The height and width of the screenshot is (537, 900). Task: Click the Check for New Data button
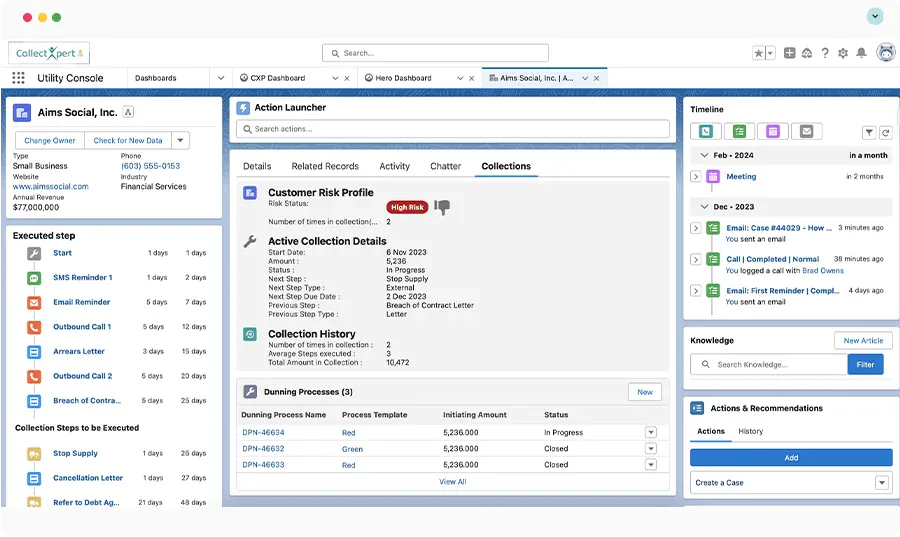tap(128, 141)
